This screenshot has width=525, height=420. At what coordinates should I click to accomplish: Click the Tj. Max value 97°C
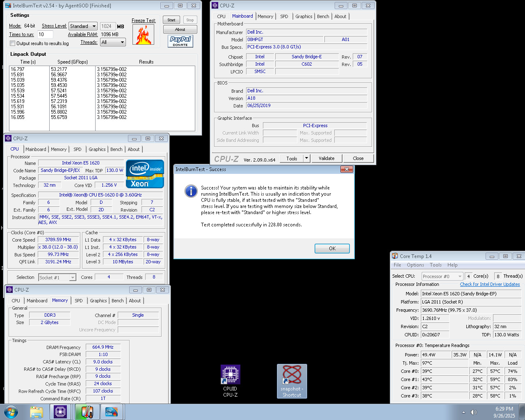click(445, 363)
